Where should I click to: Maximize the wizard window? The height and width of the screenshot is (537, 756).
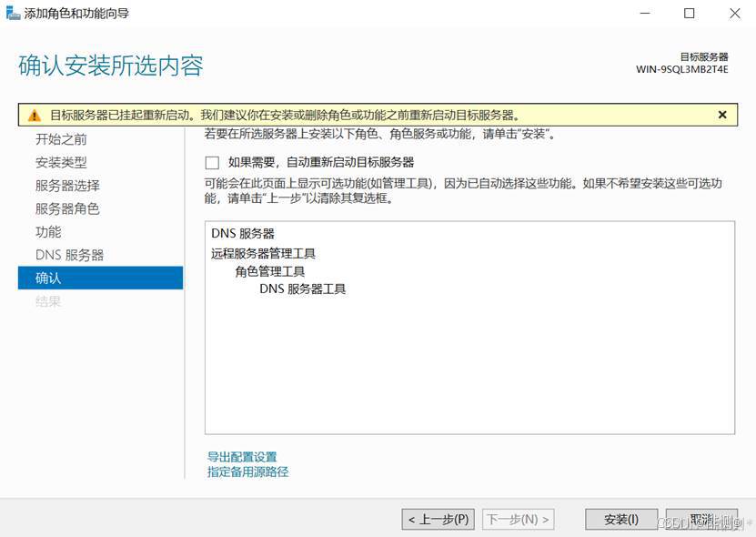coord(688,14)
